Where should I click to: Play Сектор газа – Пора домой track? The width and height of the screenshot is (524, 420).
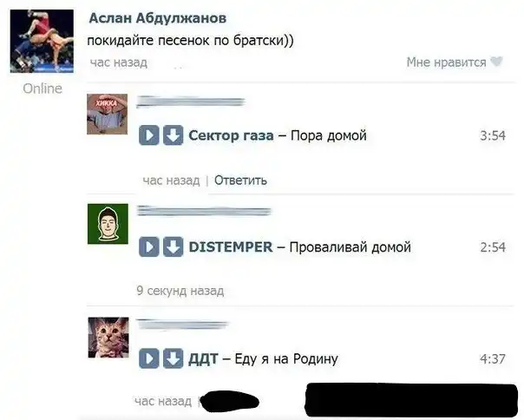pos(149,135)
